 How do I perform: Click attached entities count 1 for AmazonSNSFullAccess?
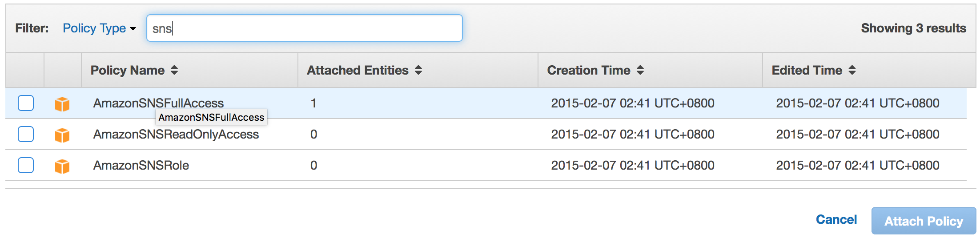point(313,103)
